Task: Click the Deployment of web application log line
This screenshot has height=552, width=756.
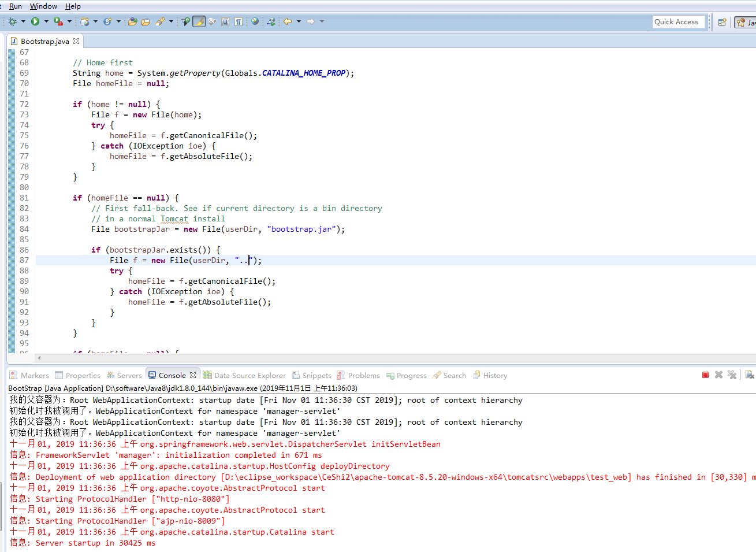Action: click(x=382, y=477)
